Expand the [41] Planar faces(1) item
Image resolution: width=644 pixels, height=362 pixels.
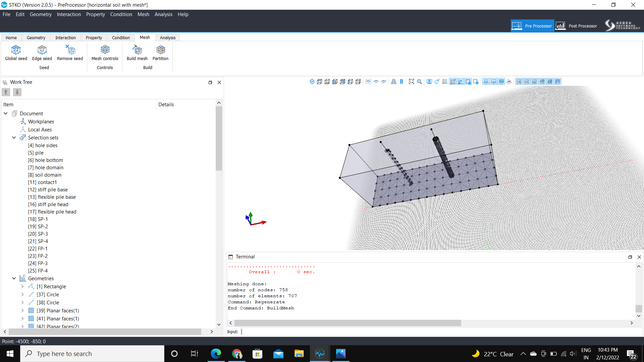tap(22, 318)
